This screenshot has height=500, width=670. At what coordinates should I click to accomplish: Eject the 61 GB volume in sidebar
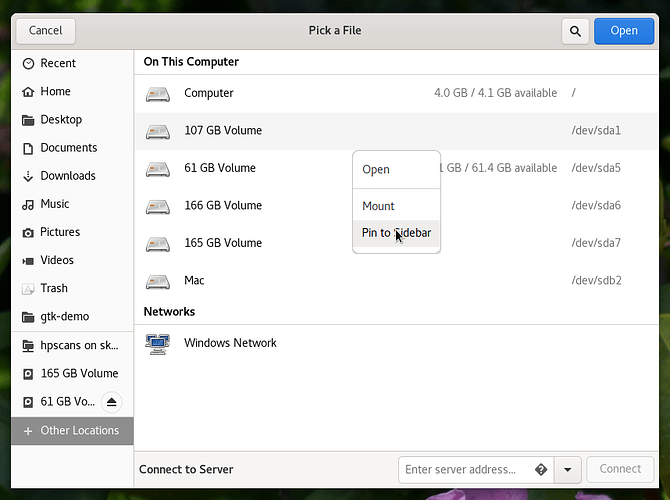click(112, 402)
